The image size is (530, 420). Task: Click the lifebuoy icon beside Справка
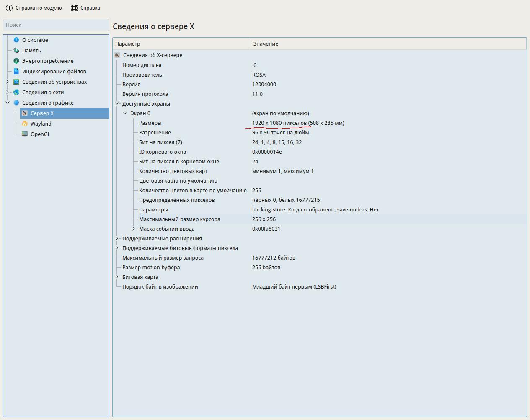[74, 8]
